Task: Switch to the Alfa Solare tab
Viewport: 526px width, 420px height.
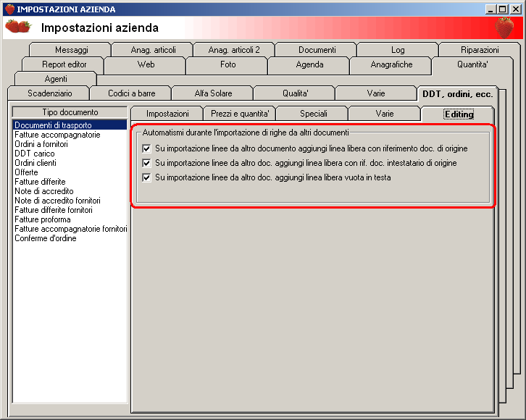Action: point(213,93)
